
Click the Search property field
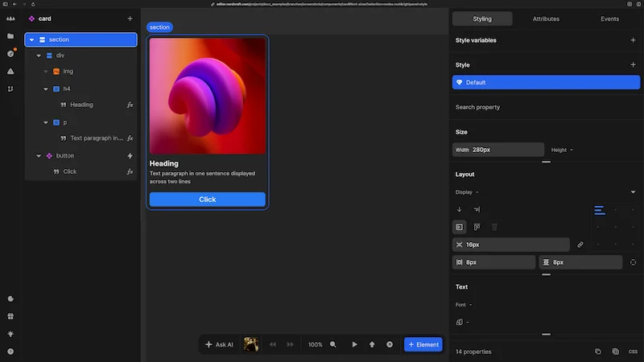point(546,107)
